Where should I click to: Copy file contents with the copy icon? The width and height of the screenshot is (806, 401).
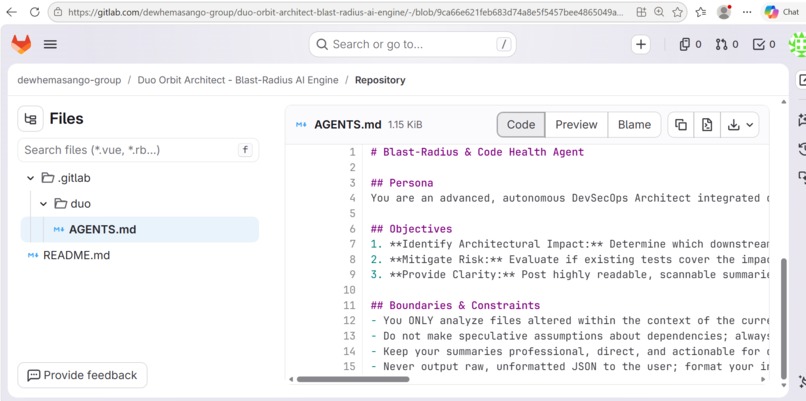681,125
